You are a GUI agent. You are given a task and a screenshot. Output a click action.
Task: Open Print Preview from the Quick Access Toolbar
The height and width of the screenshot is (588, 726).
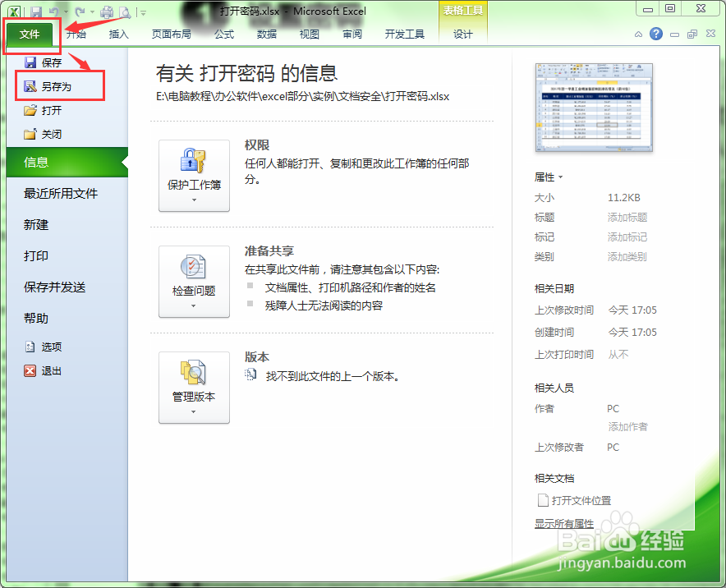(125, 11)
